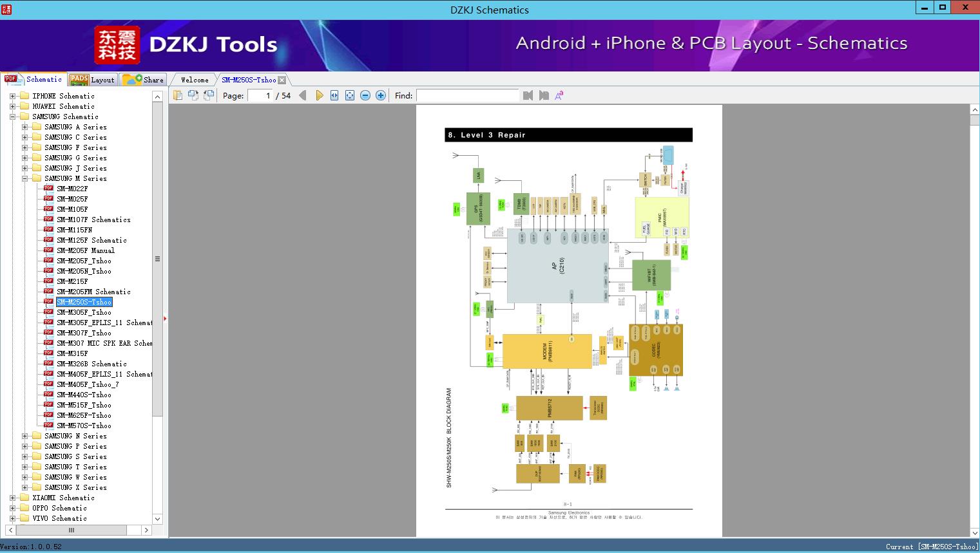The image size is (980, 553).
Task: Open SM-M205F Manual from the tree
Action: pos(86,250)
